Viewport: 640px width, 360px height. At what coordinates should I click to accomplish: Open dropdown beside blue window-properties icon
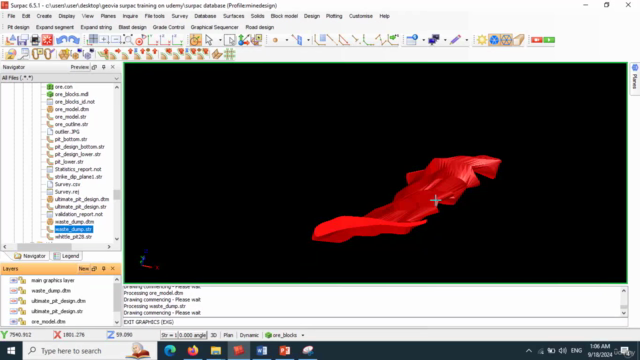[x=423, y=40]
